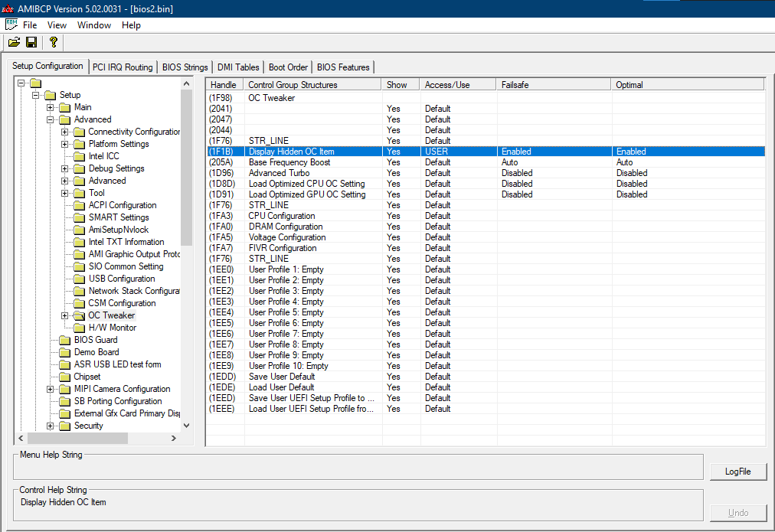Collapse the Setup tree node
The width and height of the screenshot is (775, 532).
[x=35, y=95]
